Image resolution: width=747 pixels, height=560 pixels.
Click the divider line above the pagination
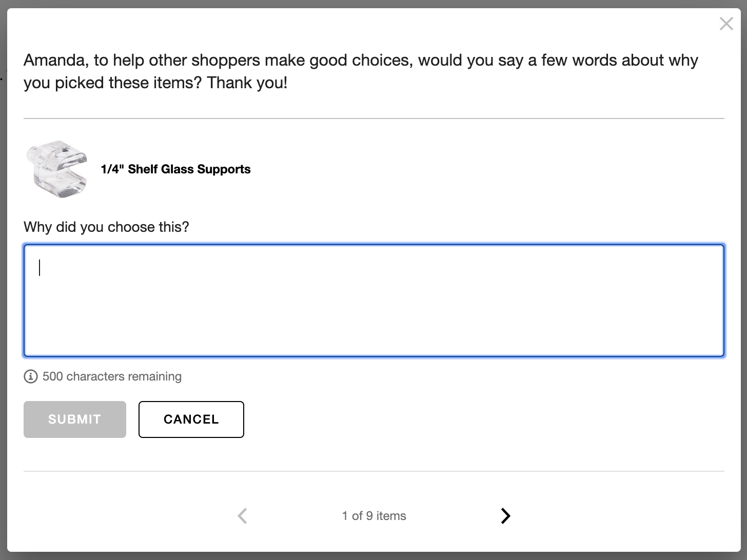point(373,471)
